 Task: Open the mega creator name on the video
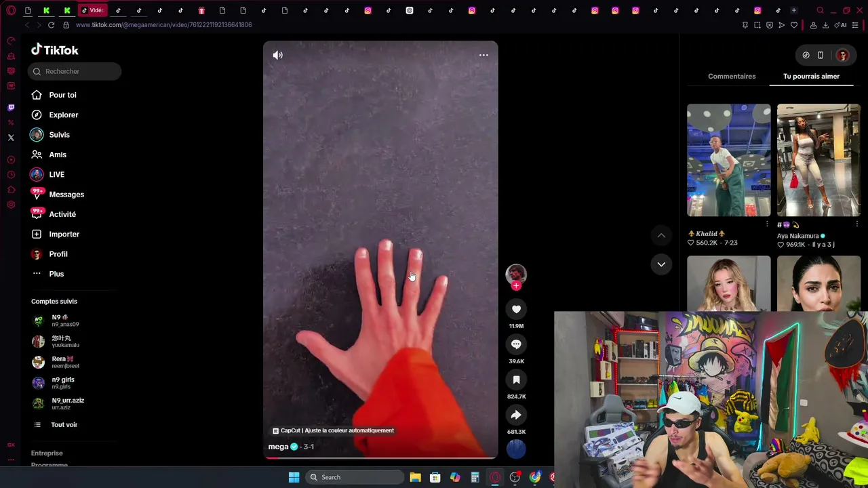[x=278, y=447]
